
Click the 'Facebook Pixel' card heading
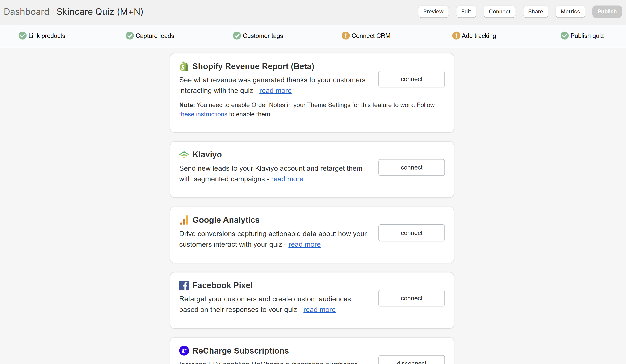(x=222, y=285)
